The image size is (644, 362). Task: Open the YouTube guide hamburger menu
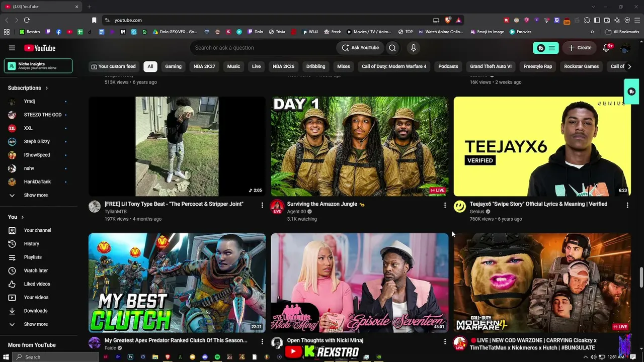point(12,48)
